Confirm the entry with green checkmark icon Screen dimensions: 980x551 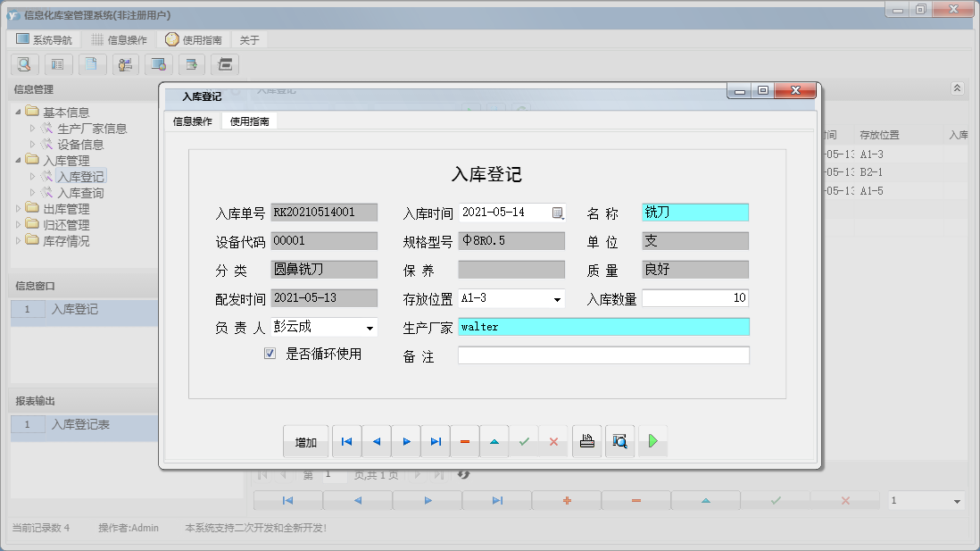point(524,440)
